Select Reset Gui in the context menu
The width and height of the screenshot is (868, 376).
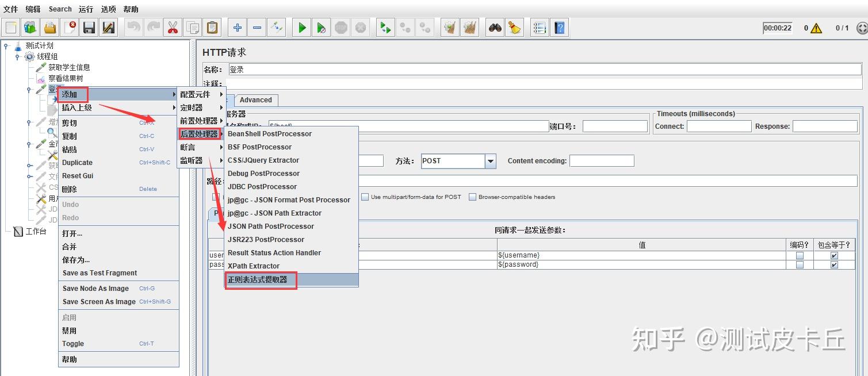click(x=118, y=176)
